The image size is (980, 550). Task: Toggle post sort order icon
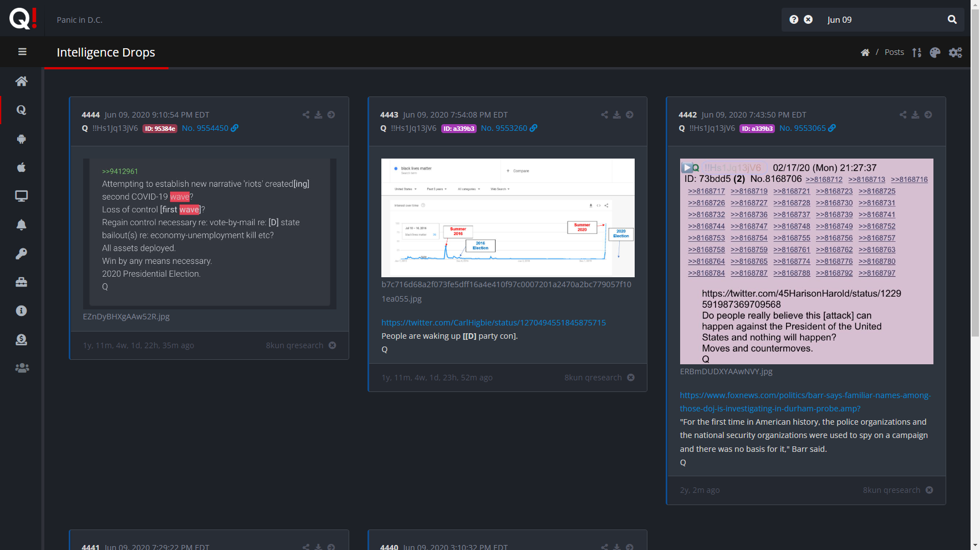[x=917, y=52]
